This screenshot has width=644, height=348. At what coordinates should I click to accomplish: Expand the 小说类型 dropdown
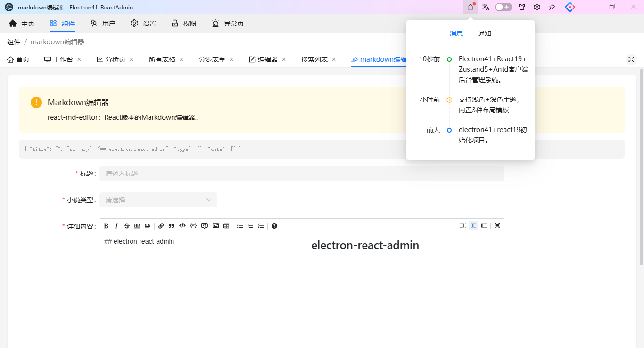click(158, 200)
